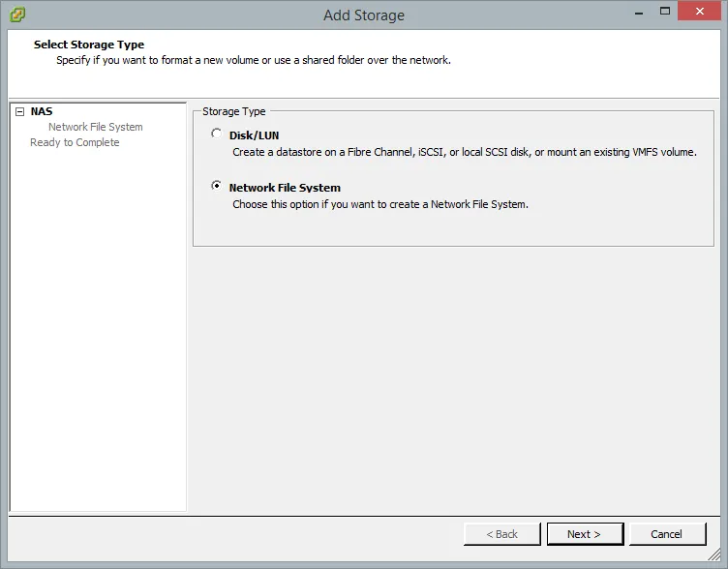The height and width of the screenshot is (569, 728).
Task: Maximize the Add Storage window
Action: pos(664,13)
